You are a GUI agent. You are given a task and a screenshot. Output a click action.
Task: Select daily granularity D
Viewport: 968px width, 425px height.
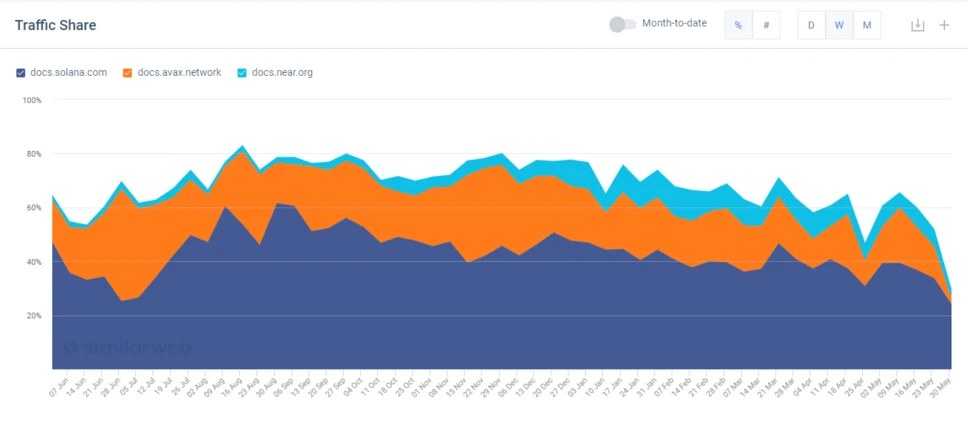click(811, 25)
